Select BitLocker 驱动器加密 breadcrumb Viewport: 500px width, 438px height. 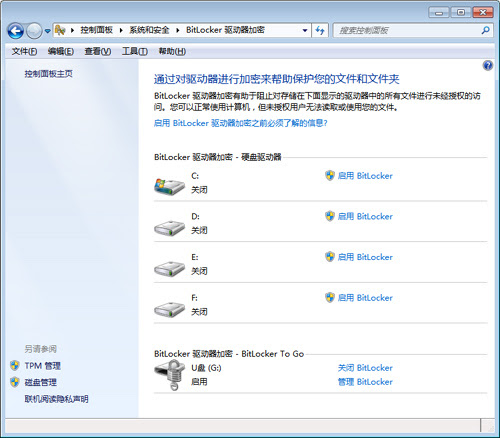(225, 30)
